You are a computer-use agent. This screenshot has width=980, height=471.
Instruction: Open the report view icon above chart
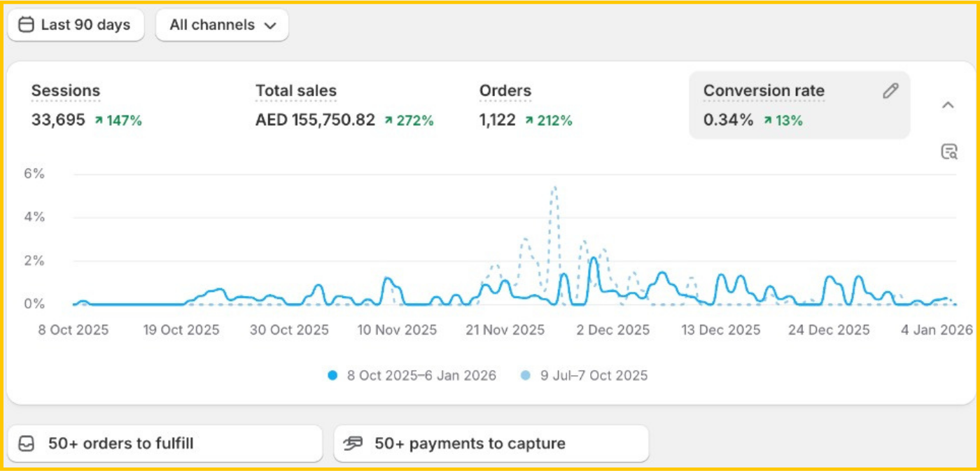pyautogui.click(x=948, y=152)
